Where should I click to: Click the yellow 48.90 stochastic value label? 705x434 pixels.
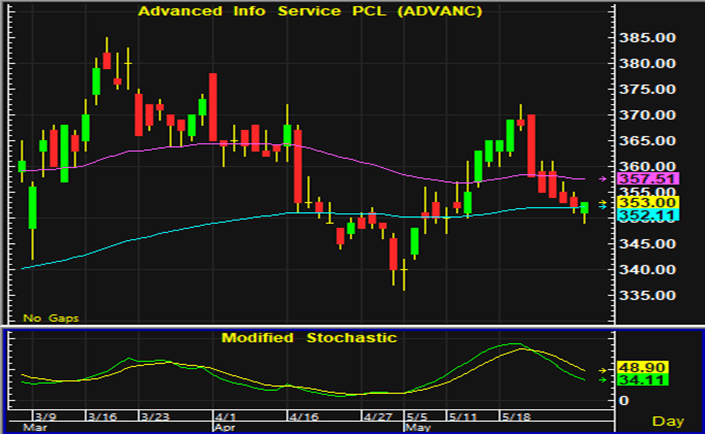click(x=643, y=367)
